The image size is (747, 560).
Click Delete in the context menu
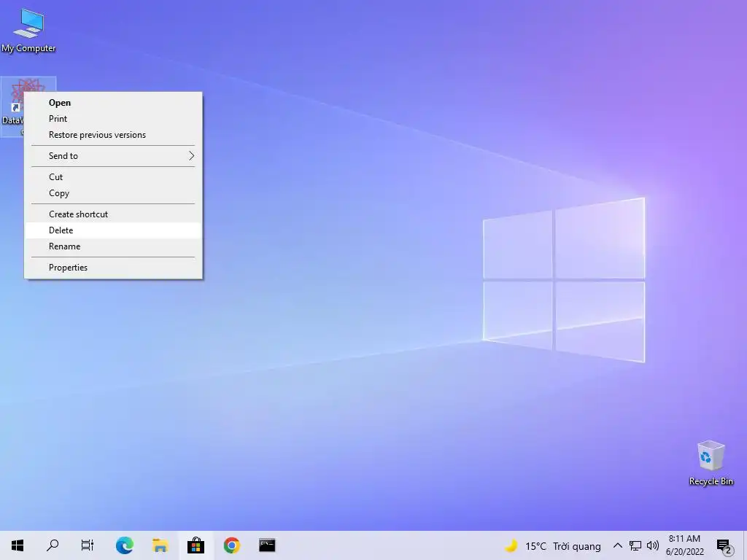coord(113,230)
